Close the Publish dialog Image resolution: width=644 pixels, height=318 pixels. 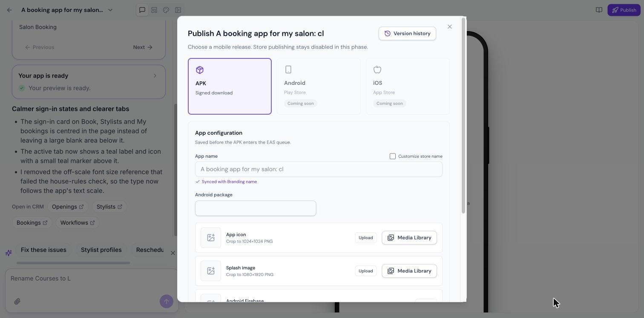click(x=450, y=26)
